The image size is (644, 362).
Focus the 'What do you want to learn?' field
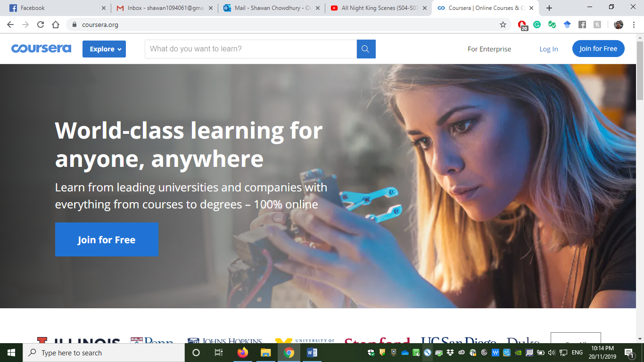pyautogui.click(x=251, y=49)
